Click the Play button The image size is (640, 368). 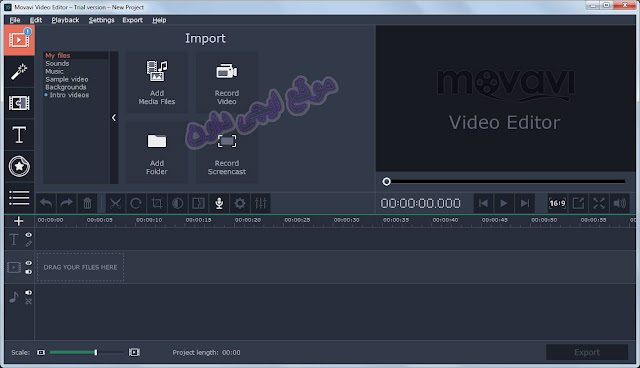coord(504,203)
